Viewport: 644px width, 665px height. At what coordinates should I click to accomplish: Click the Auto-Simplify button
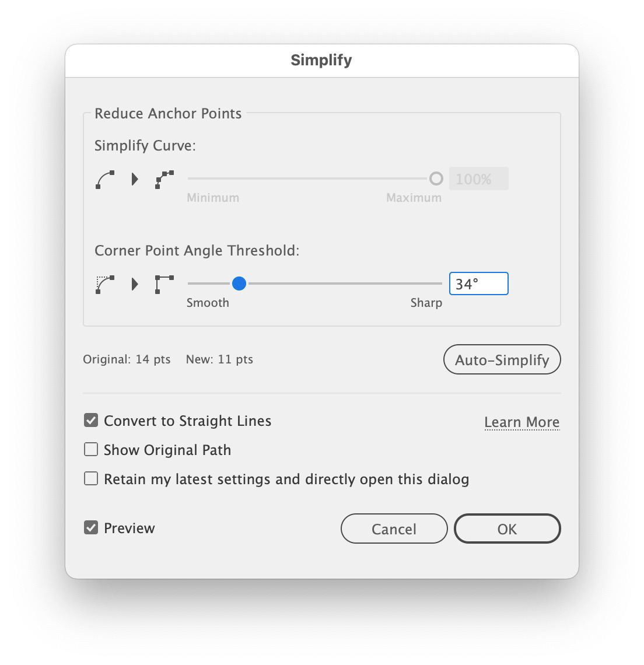(502, 360)
